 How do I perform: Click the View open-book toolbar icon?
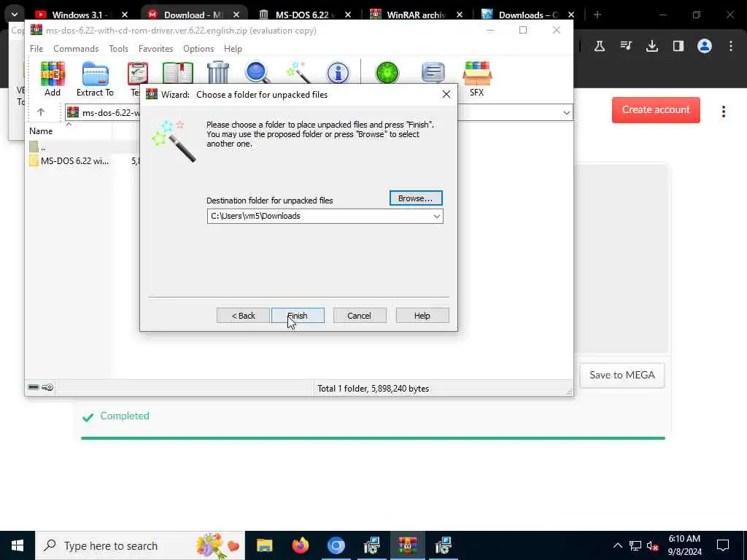click(178, 74)
